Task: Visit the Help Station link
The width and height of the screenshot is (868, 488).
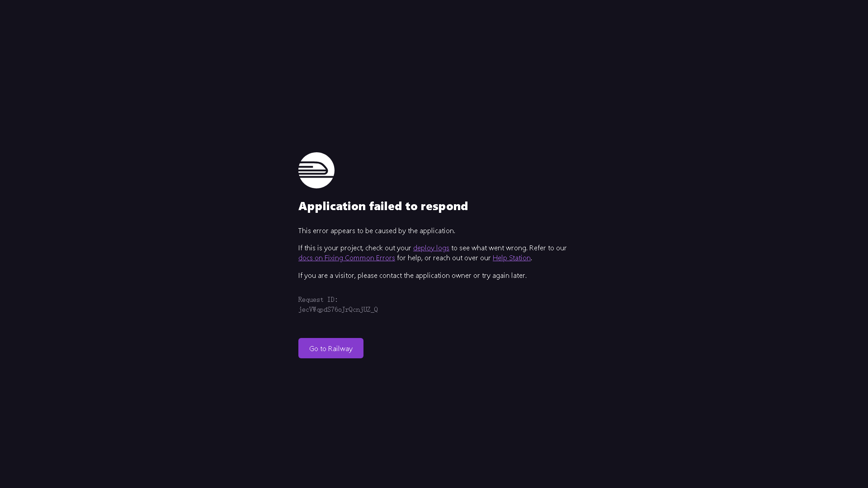Action: click(x=511, y=258)
